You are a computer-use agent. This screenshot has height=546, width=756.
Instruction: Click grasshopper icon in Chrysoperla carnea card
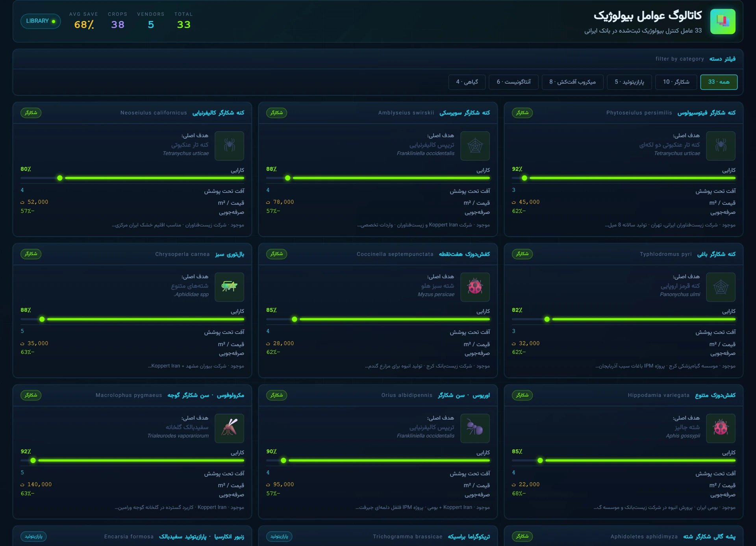[229, 287]
